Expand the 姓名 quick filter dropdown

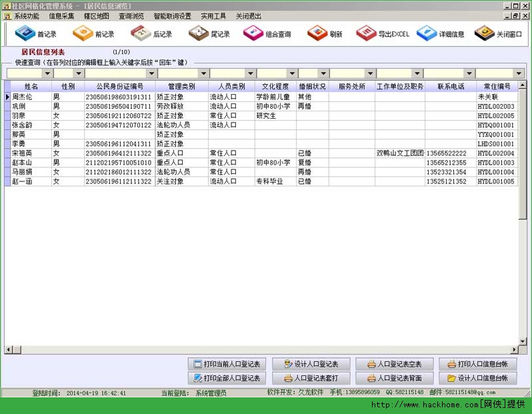47,73
